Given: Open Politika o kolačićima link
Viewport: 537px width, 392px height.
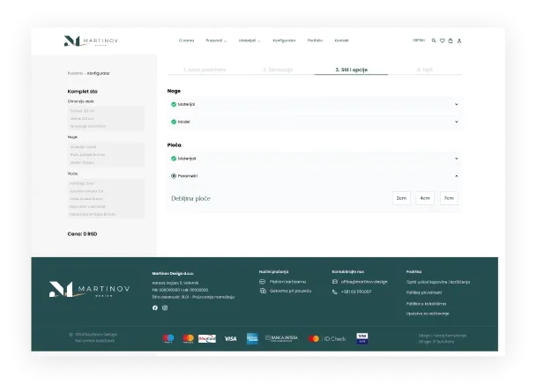Looking at the screenshot, I should click(x=426, y=303).
